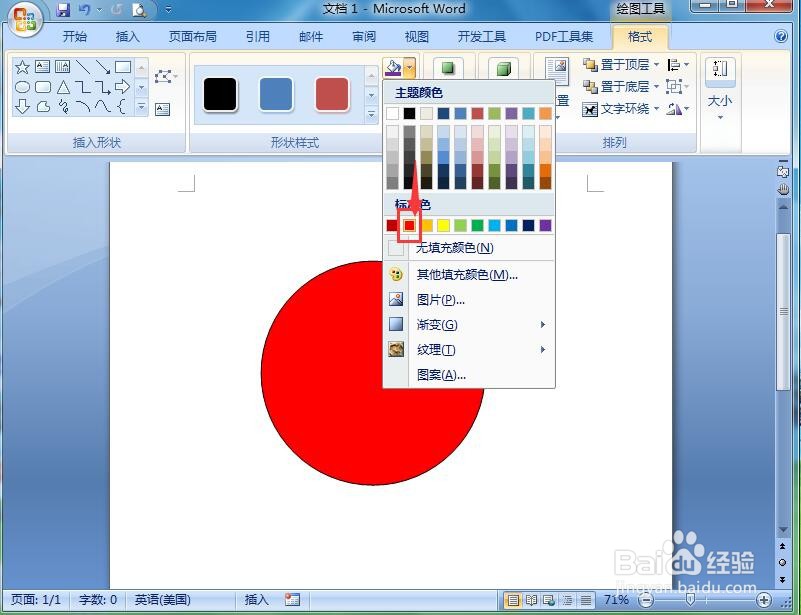Select the arc shape
This screenshot has height=615, width=801.
pos(83,106)
